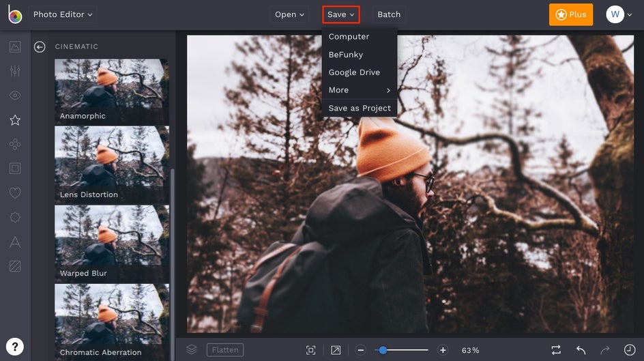Zoom out with the minus button
The height and width of the screenshot is (361, 644).
point(361,350)
